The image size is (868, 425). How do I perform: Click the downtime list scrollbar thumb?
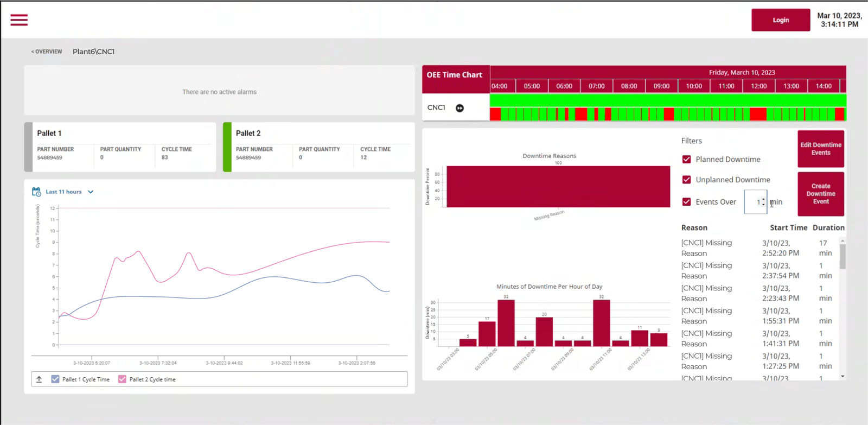coord(843,256)
